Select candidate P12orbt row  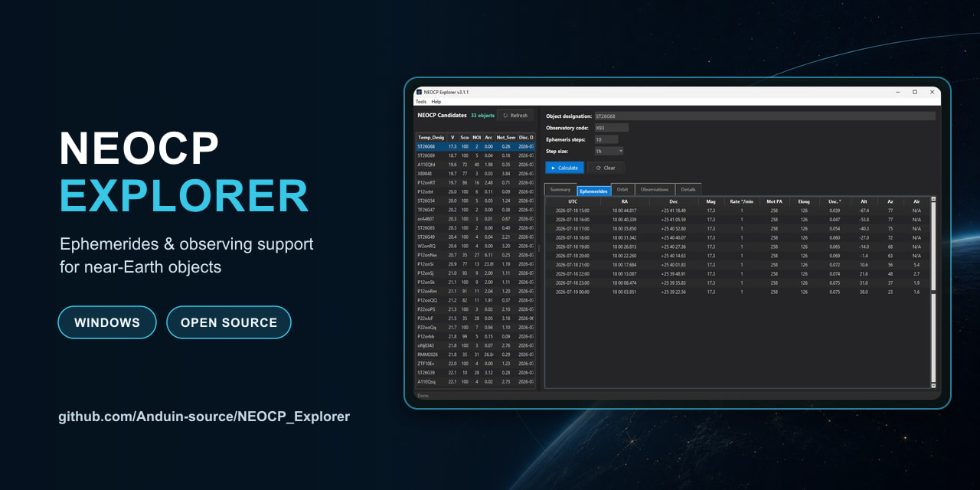click(x=475, y=191)
